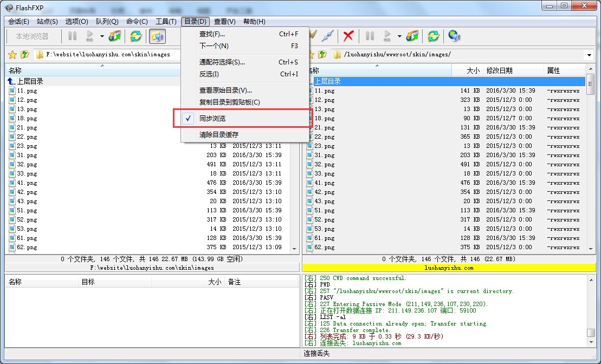The width and height of the screenshot is (601, 364).
Task: Click the right pane transfer files icon
Action: point(412,36)
